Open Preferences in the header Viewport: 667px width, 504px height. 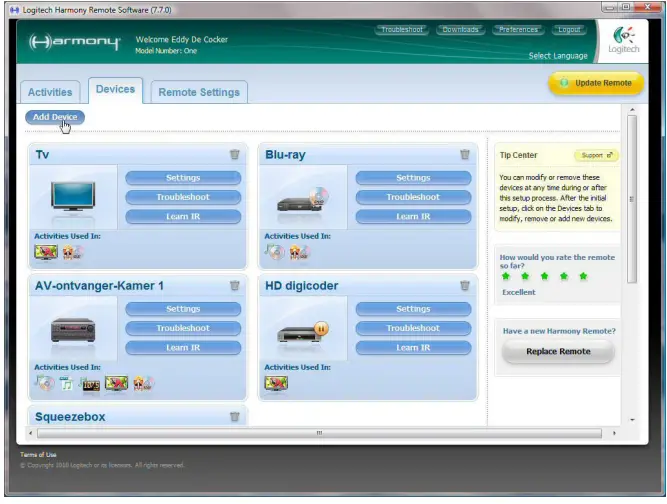point(518,30)
